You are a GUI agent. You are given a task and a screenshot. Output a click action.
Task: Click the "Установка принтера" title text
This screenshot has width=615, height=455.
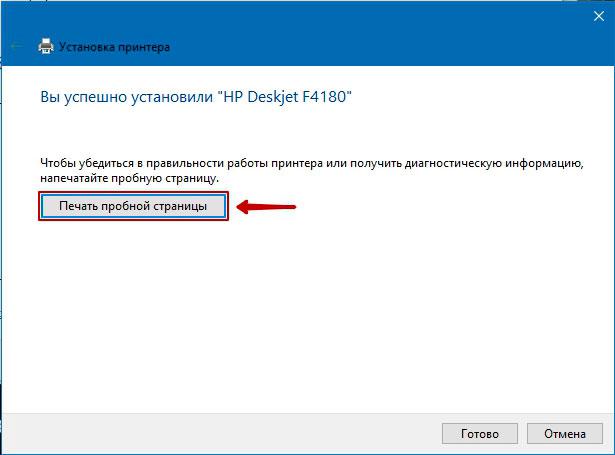pos(115,47)
